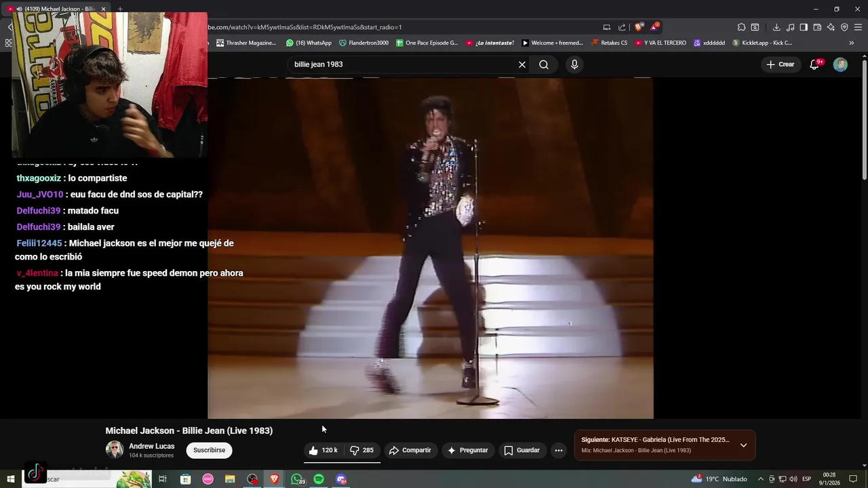This screenshot has height=488, width=868.
Task: Toggle the browser sidebar panel
Action: 804,27
